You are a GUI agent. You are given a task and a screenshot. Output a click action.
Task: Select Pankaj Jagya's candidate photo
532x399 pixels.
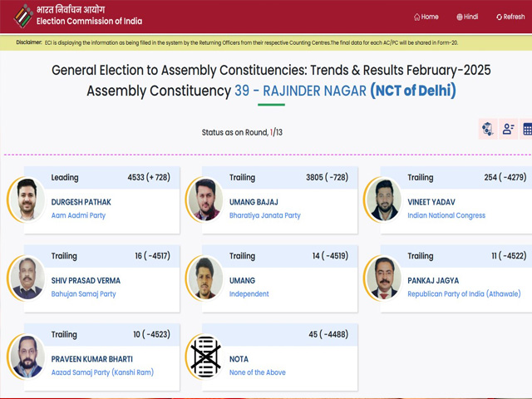tap(383, 278)
